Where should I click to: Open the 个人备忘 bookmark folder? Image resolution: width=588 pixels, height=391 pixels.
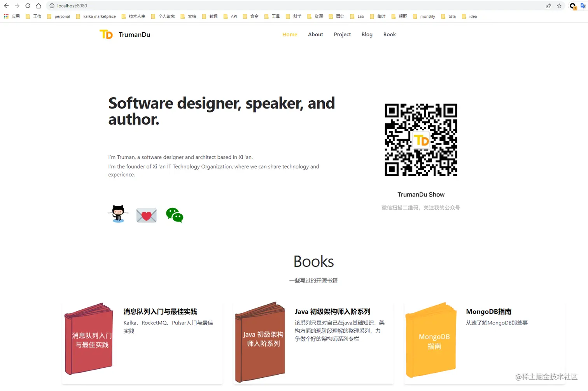click(163, 16)
